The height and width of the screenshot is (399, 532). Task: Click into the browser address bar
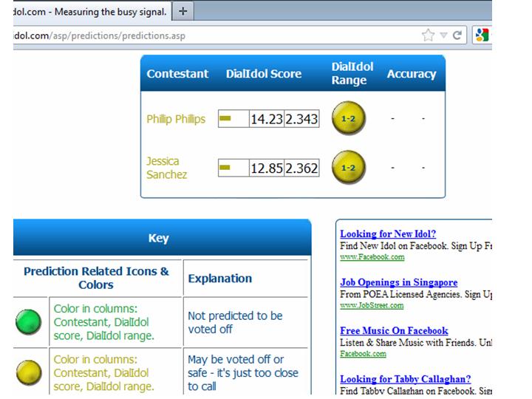click(x=222, y=35)
